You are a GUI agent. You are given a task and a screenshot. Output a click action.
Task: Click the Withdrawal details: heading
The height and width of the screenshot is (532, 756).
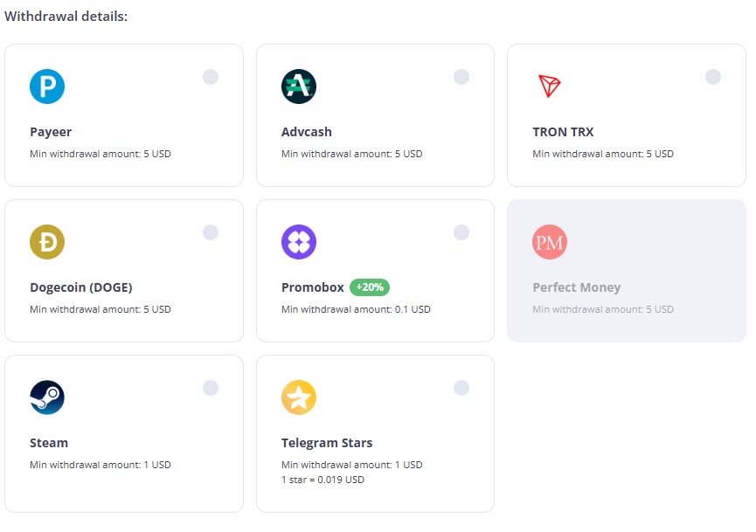tap(66, 17)
